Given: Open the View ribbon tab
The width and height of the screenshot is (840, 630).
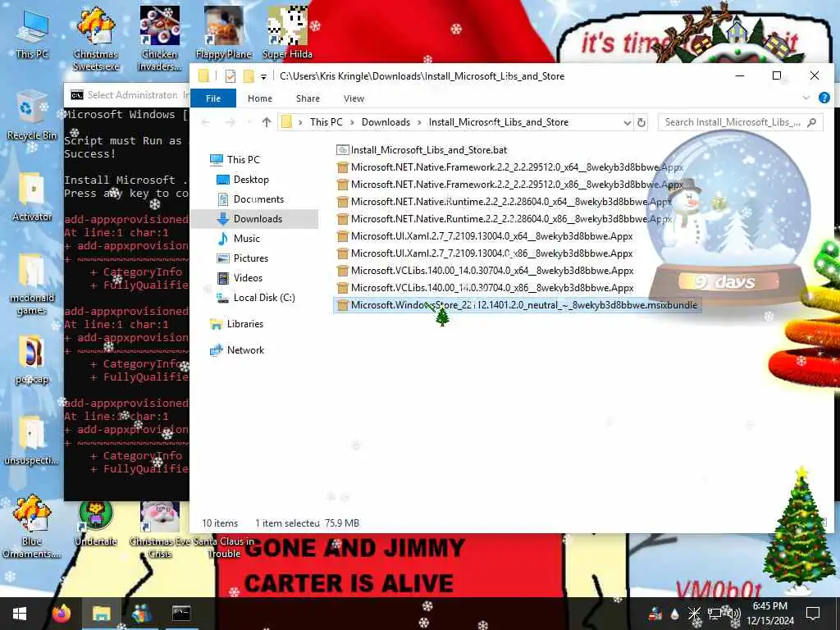Looking at the screenshot, I should tap(354, 98).
